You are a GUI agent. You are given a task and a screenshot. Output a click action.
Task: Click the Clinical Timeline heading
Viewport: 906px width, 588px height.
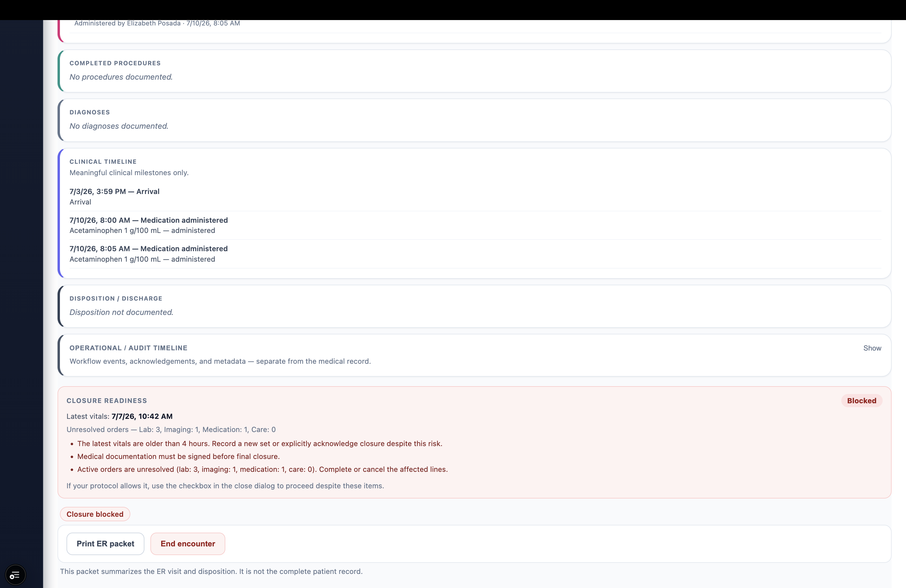coord(103,162)
